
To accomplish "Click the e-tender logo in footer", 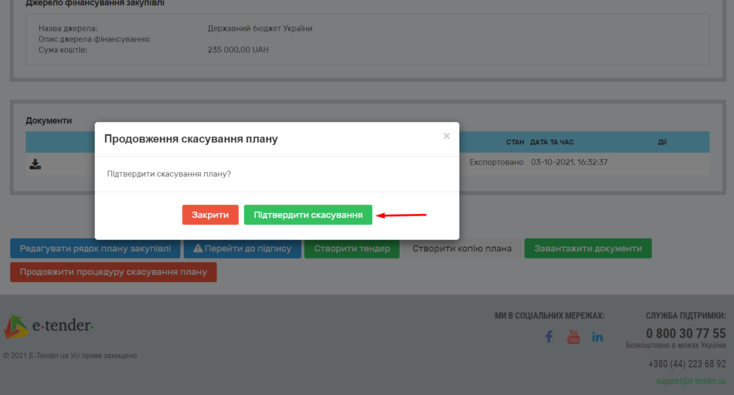I will 49,326.
